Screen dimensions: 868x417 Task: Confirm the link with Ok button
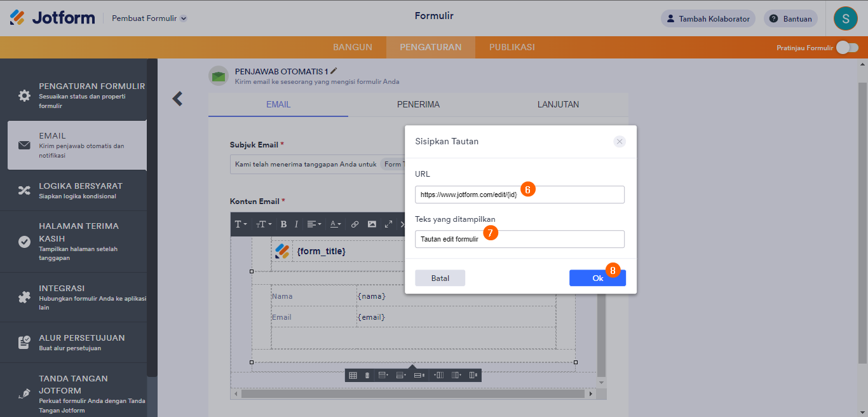(x=597, y=278)
